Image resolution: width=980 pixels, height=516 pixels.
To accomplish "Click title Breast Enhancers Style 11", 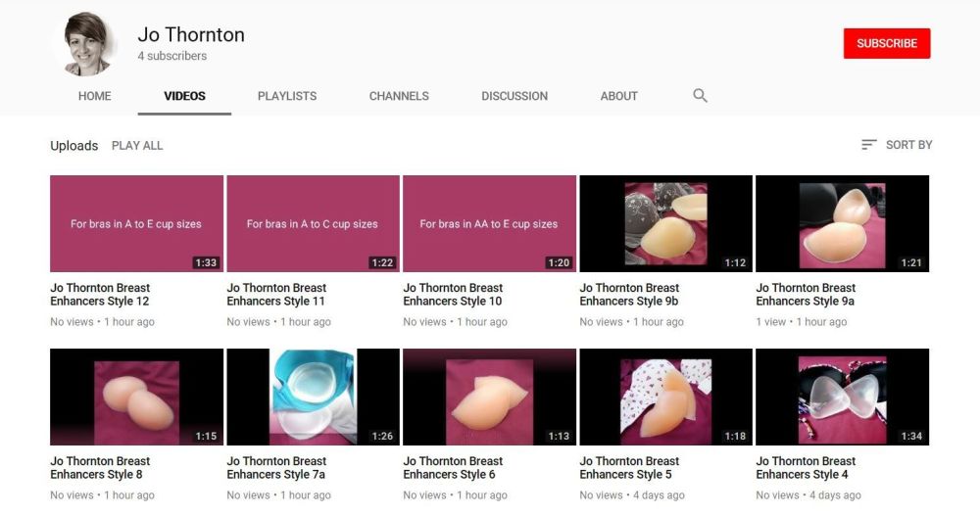I will tap(276, 295).
